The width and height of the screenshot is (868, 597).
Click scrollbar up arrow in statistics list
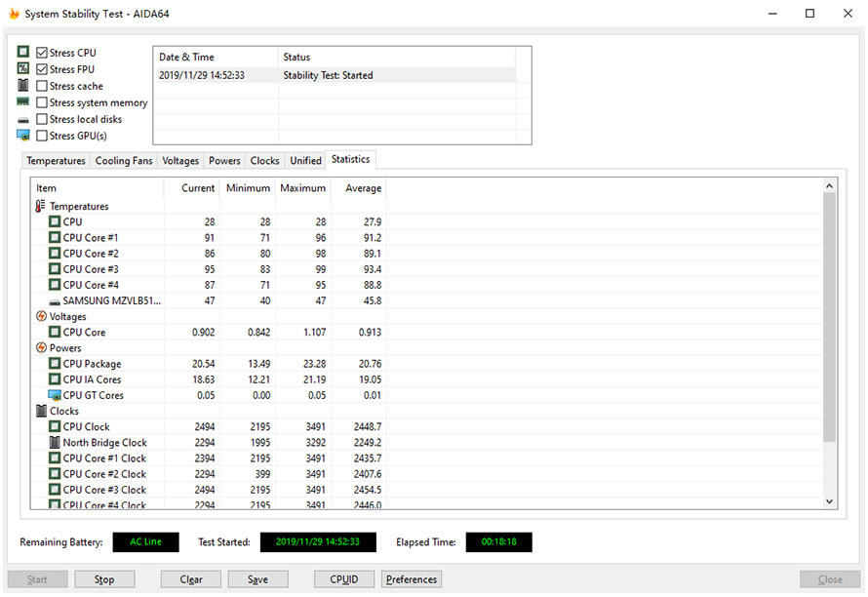pos(829,186)
